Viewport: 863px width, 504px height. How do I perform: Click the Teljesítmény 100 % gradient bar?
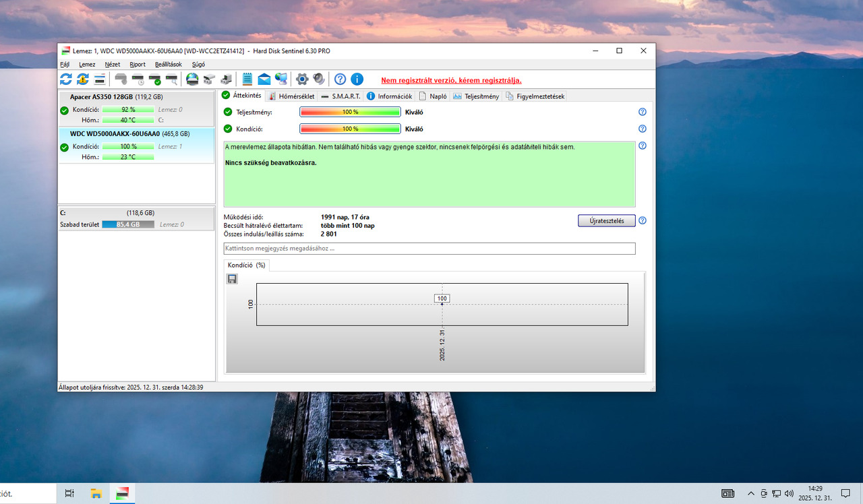tap(350, 112)
